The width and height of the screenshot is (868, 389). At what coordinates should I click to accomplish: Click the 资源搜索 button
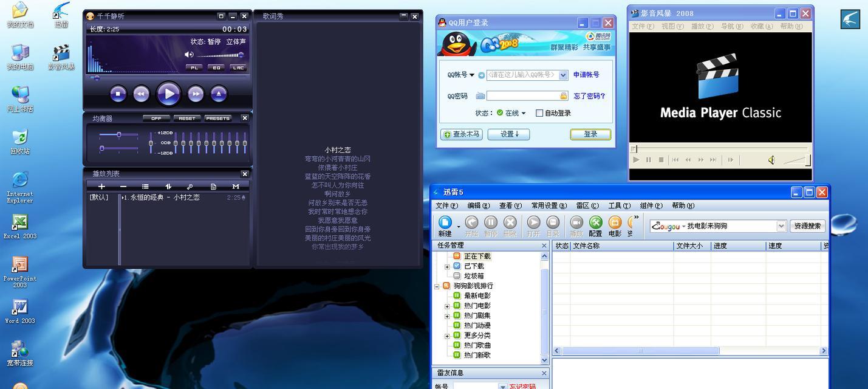coord(808,226)
